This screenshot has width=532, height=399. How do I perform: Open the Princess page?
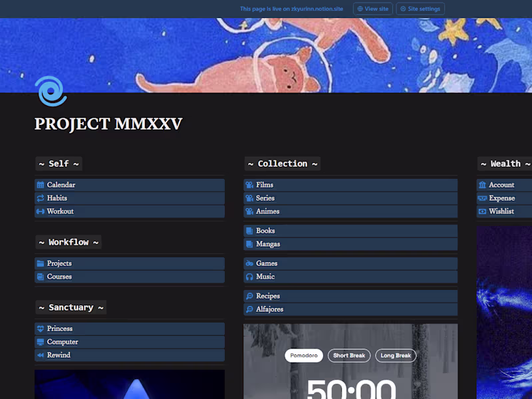pyautogui.click(x=130, y=329)
